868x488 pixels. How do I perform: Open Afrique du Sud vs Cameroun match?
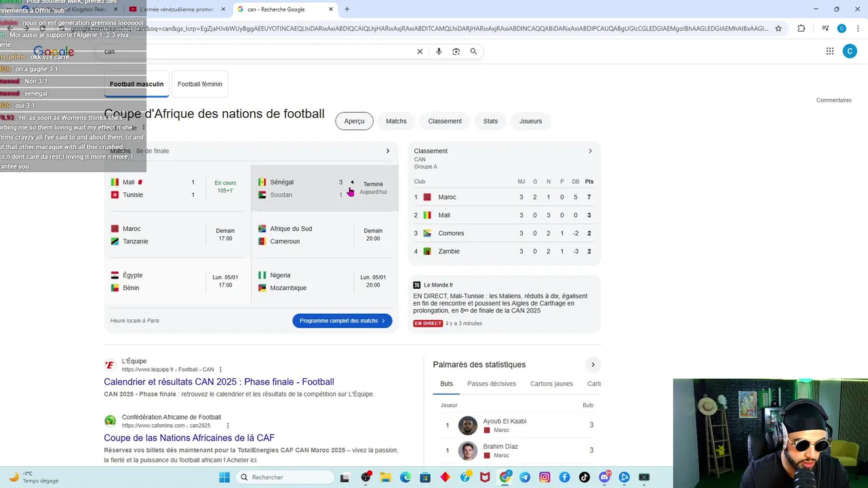point(325,235)
